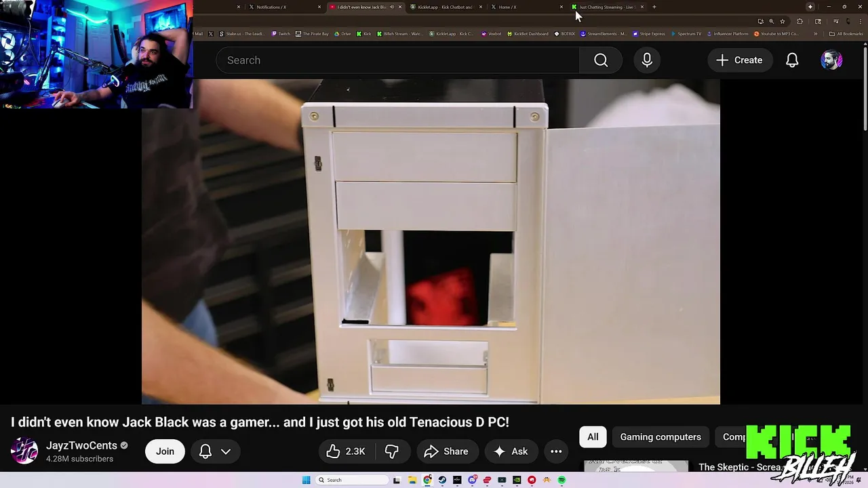
Task: Open Steam from the taskbar
Action: click(442, 480)
